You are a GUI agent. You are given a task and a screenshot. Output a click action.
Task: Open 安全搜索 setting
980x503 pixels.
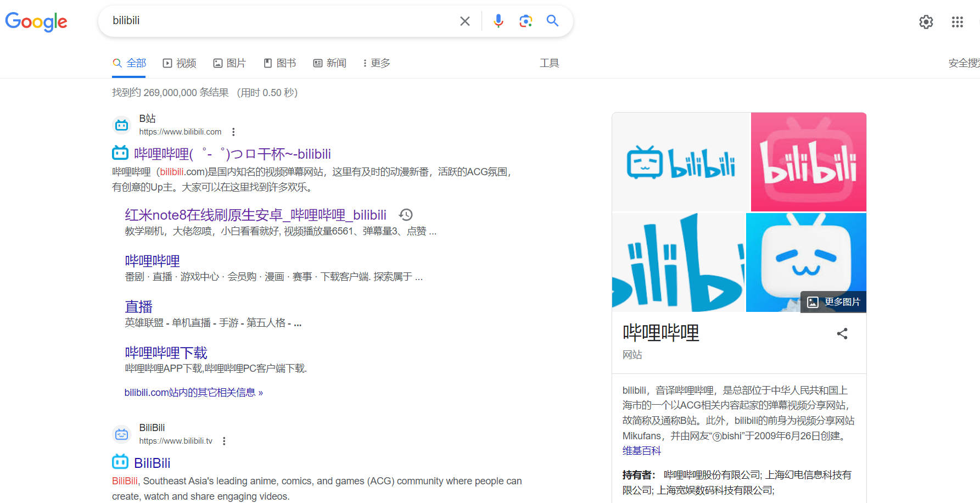tap(964, 63)
